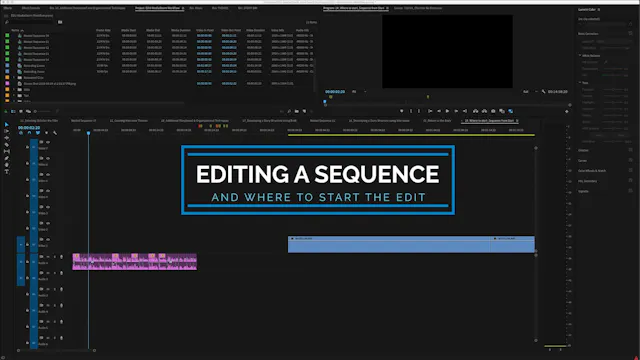Image resolution: width=640 pixels, height=360 pixels.
Task: Click the New Item icon in Project panel
Action: pos(304,111)
